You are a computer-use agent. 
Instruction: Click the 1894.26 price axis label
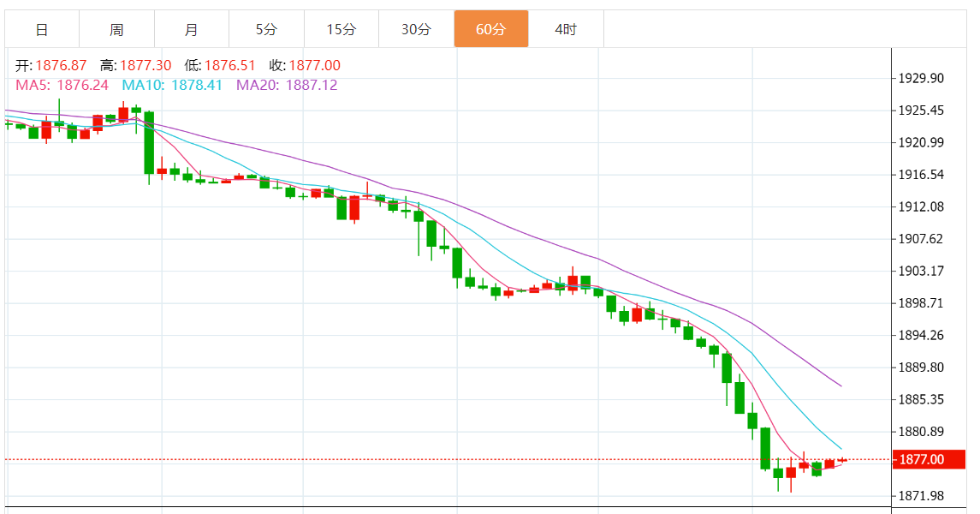(x=921, y=335)
